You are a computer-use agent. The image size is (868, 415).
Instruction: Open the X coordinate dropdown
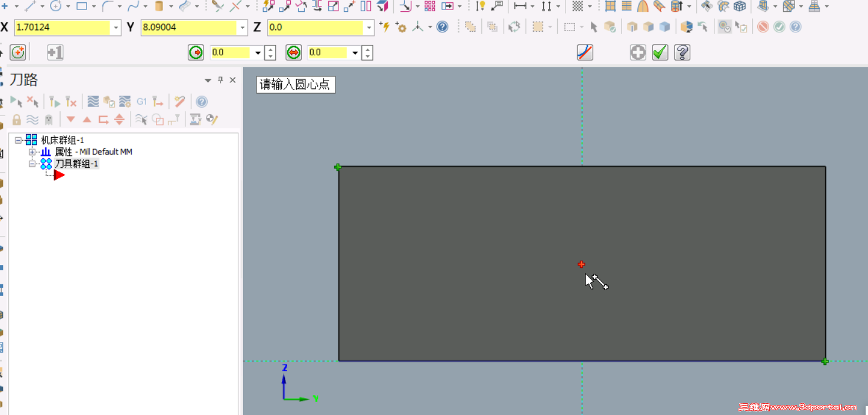pos(116,27)
